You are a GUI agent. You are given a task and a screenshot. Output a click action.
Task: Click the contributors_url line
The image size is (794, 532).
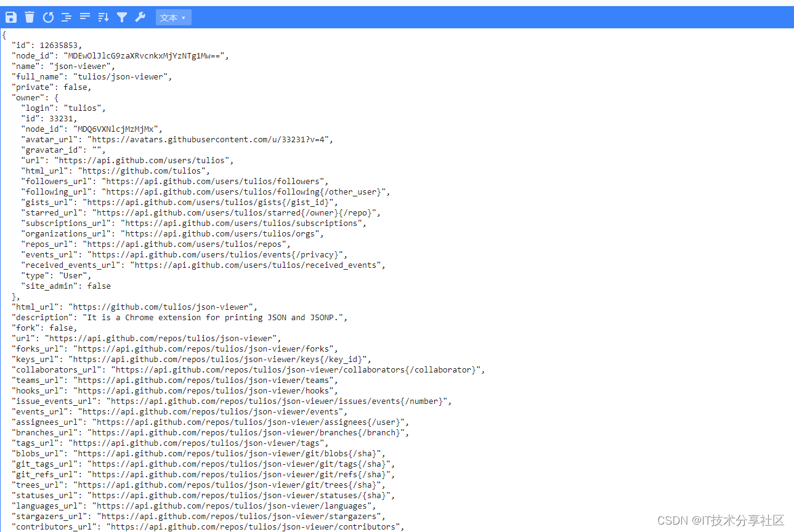[x=208, y=526]
